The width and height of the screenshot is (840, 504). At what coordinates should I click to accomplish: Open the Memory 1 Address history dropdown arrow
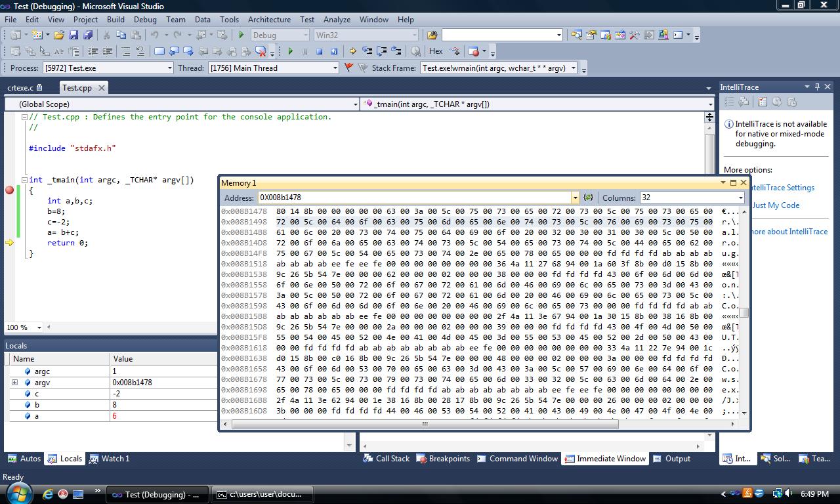(575, 198)
